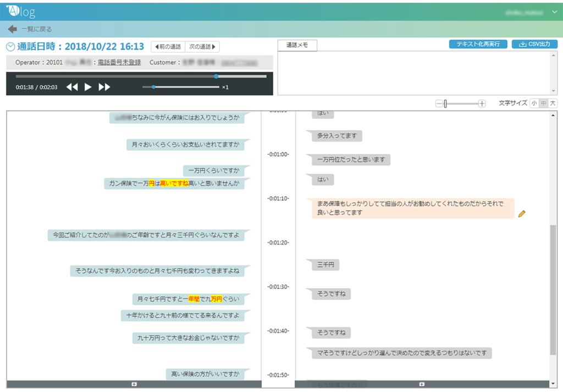Export call with CSV出力 button
563x392 pixels.
click(534, 44)
